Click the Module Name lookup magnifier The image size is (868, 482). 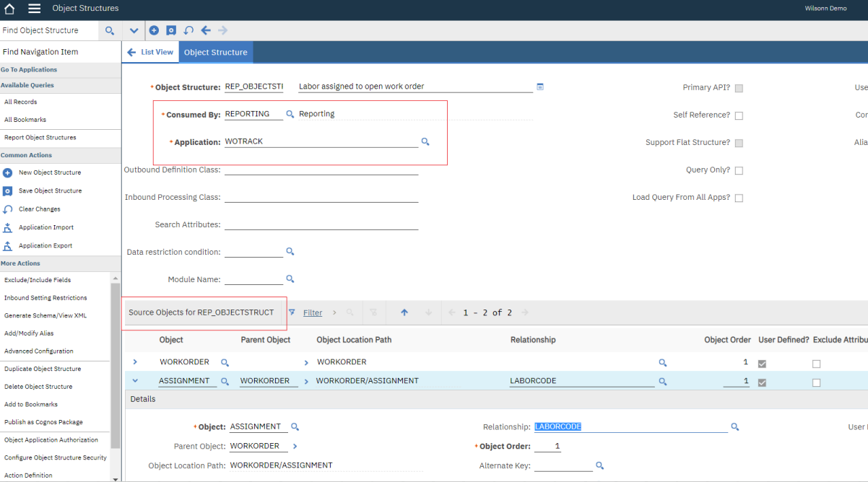290,279
